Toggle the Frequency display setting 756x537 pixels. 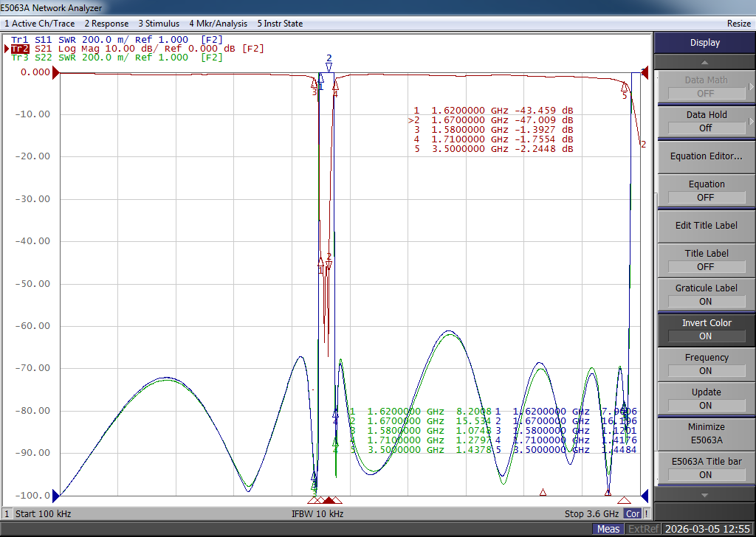(x=705, y=364)
